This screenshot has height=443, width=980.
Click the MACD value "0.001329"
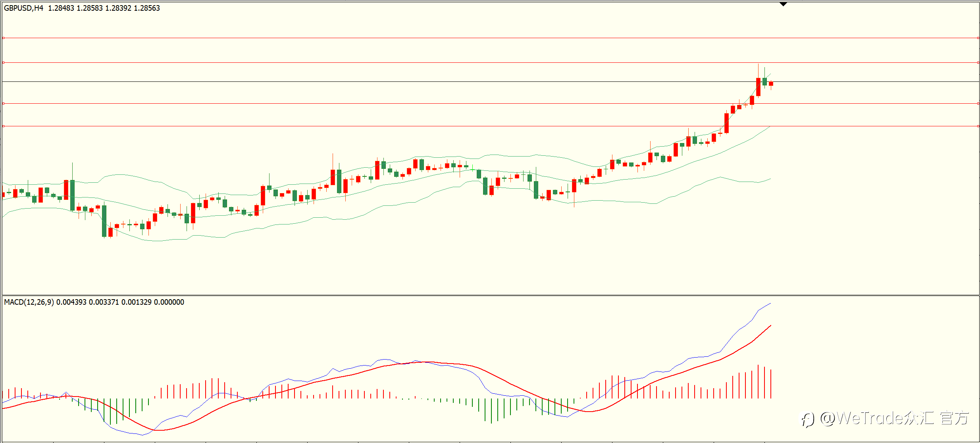[x=137, y=302]
